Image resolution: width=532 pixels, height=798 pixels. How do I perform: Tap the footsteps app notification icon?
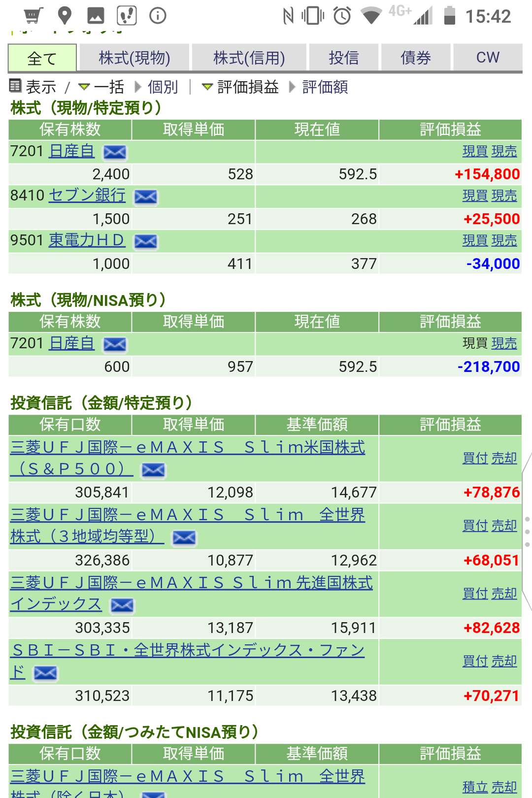127,16
